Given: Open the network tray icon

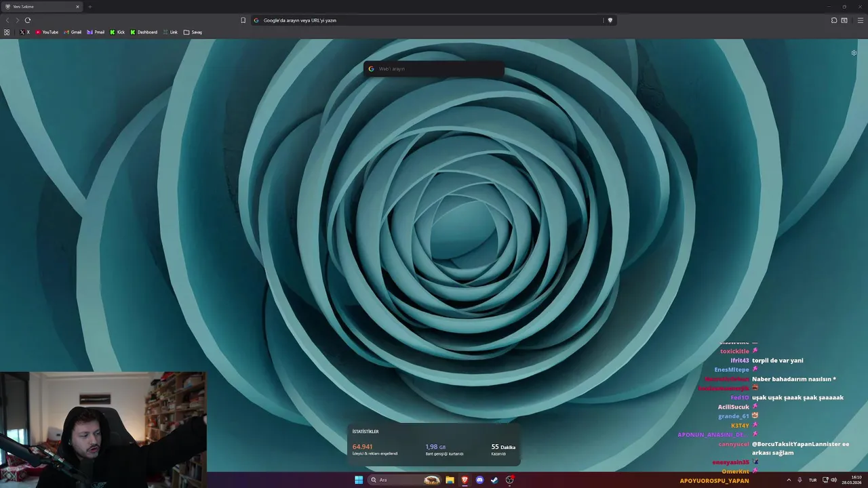Looking at the screenshot, I should tap(825, 480).
